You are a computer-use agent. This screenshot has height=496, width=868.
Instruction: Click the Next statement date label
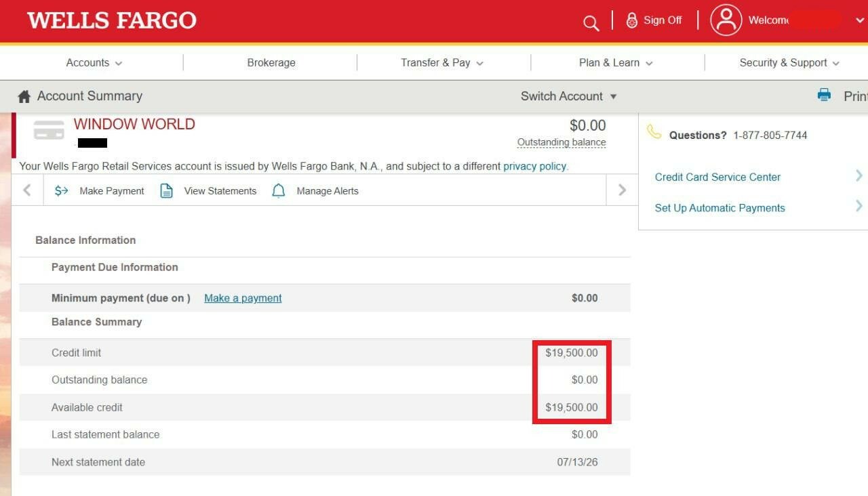(98, 462)
